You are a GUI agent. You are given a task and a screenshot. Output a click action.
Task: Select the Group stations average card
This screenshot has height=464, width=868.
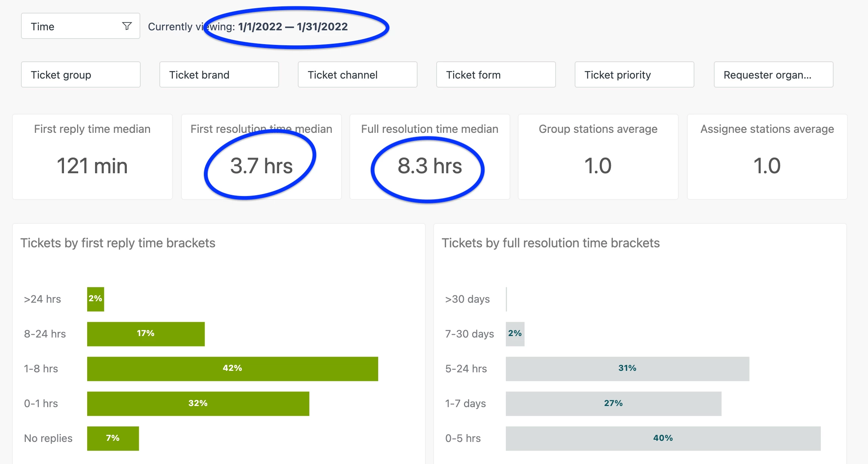598,157
